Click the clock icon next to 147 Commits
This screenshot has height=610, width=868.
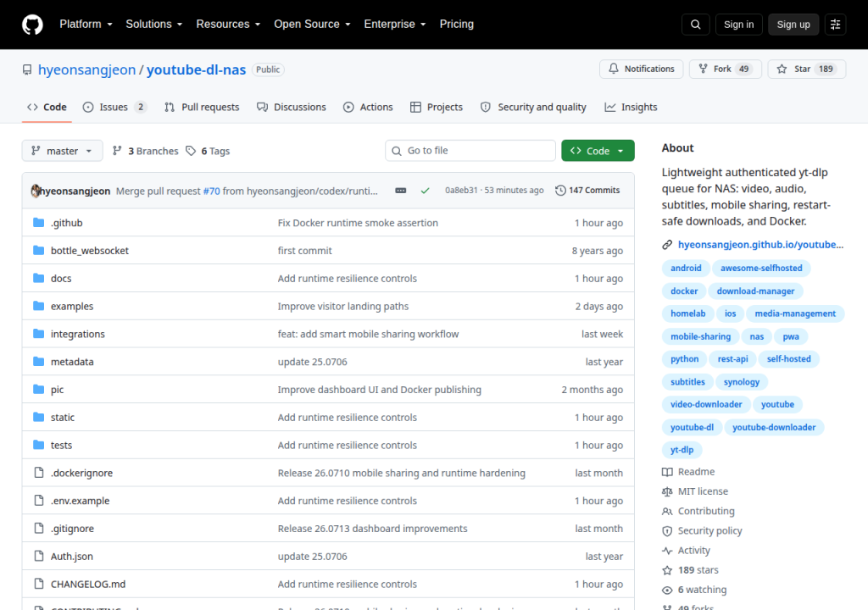[x=560, y=191]
